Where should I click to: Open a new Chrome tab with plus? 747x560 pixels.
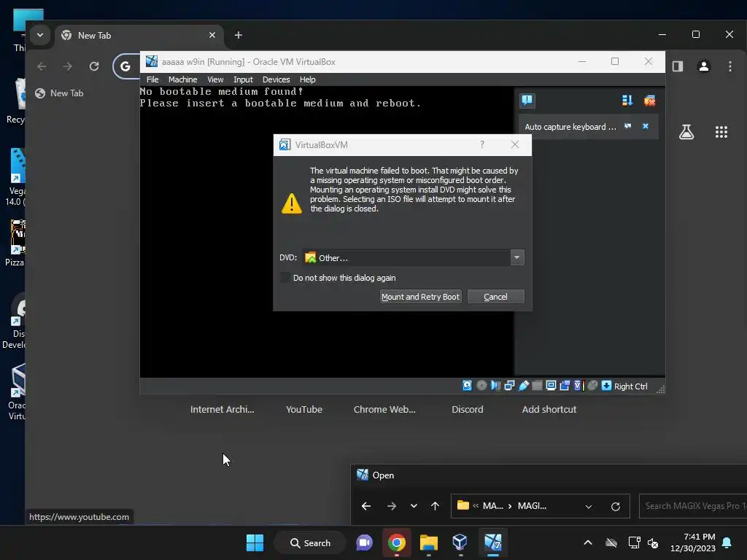tap(239, 35)
